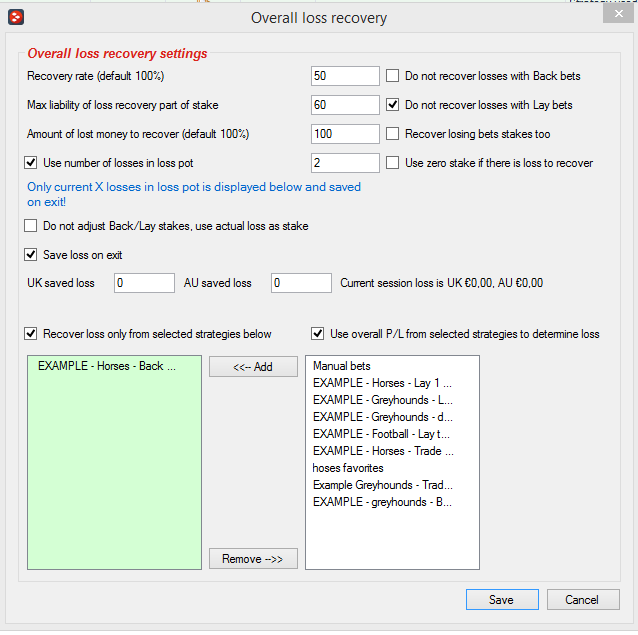Tick Recover losing bets stakes too
The width and height of the screenshot is (638, 635).
pos(392,134)
